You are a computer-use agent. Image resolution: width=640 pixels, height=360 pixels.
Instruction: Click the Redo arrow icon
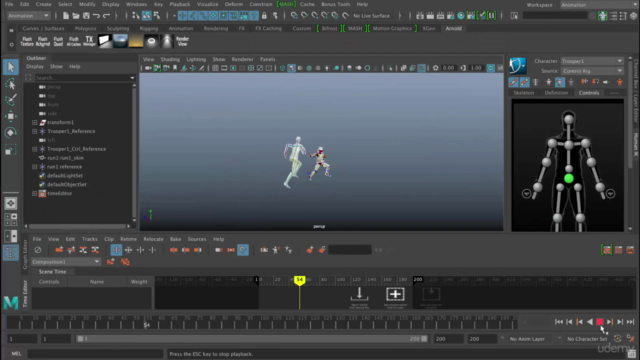click(107, 16)
